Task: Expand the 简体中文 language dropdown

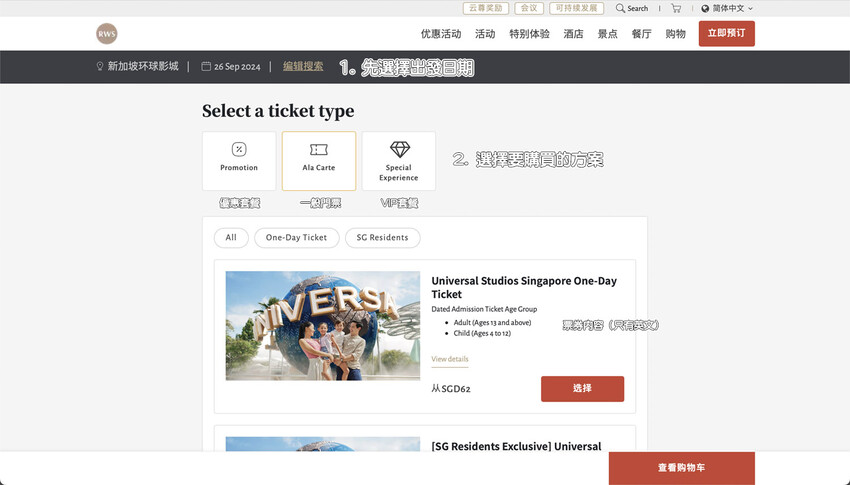Action: click(728, 8)
